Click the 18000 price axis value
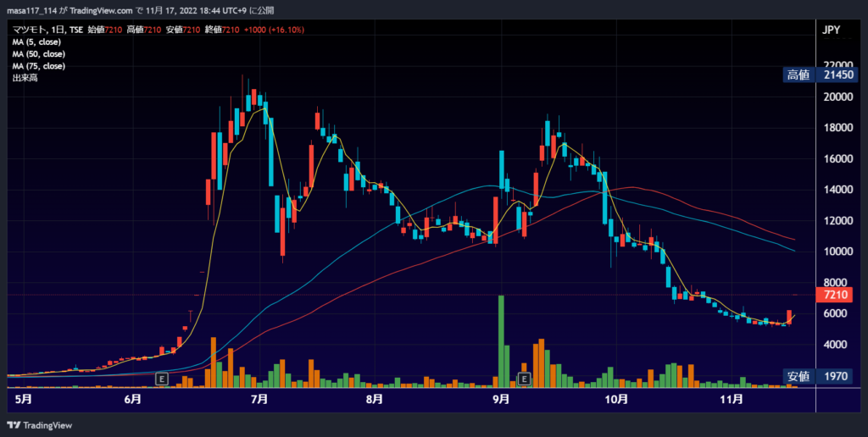 [838, 128]
